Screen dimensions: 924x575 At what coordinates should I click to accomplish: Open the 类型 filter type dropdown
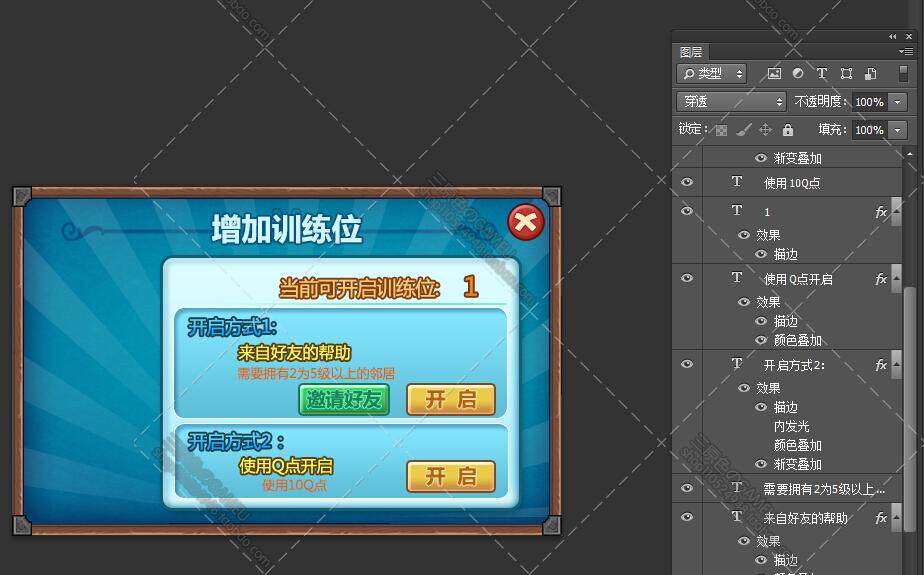(x=712, y=74)
